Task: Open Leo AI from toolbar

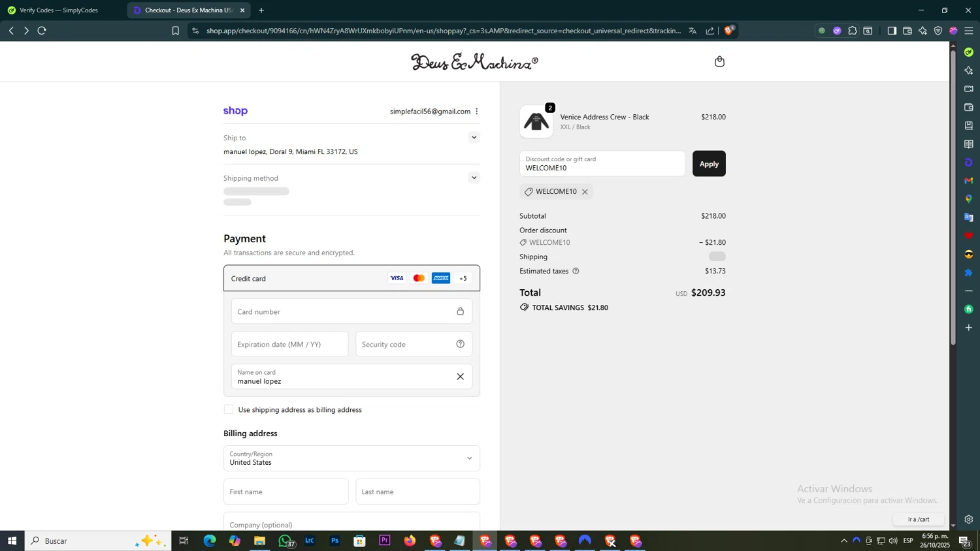Action: coord(923,31)
